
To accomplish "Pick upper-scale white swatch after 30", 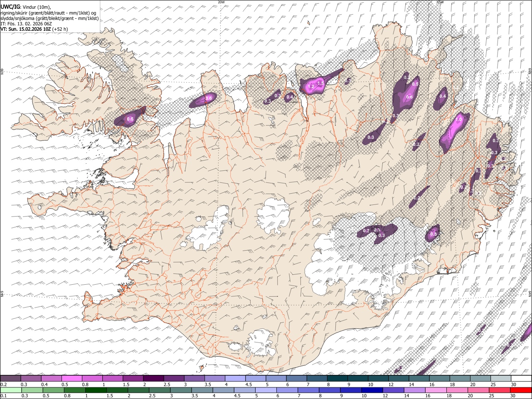I will point(521,378).
